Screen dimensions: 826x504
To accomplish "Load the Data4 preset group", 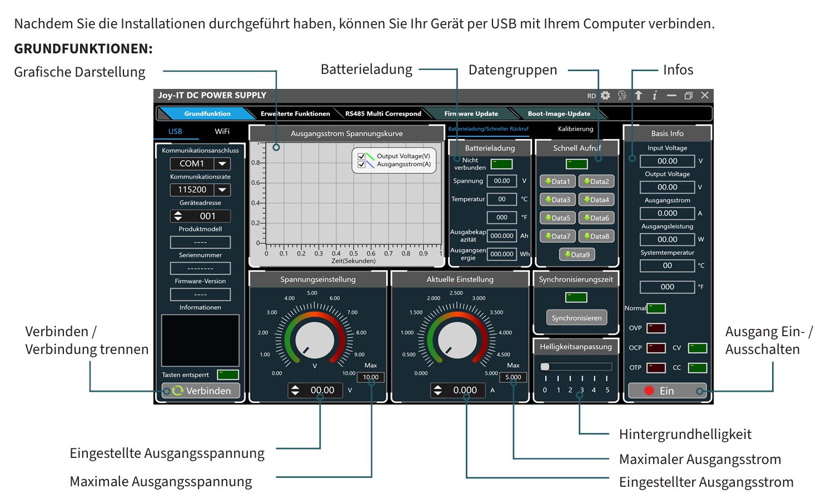I will (x=596, y=199).
